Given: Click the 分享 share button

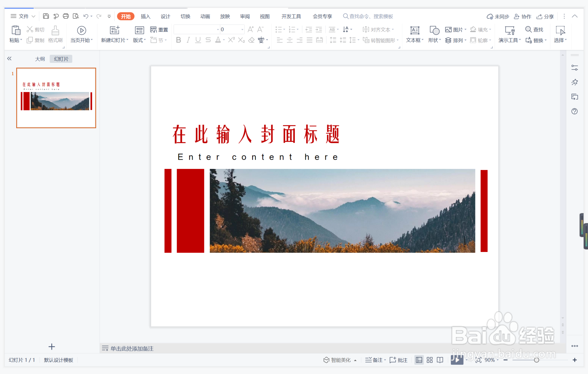Looking at the screenshot, I should tap(545, 17).
